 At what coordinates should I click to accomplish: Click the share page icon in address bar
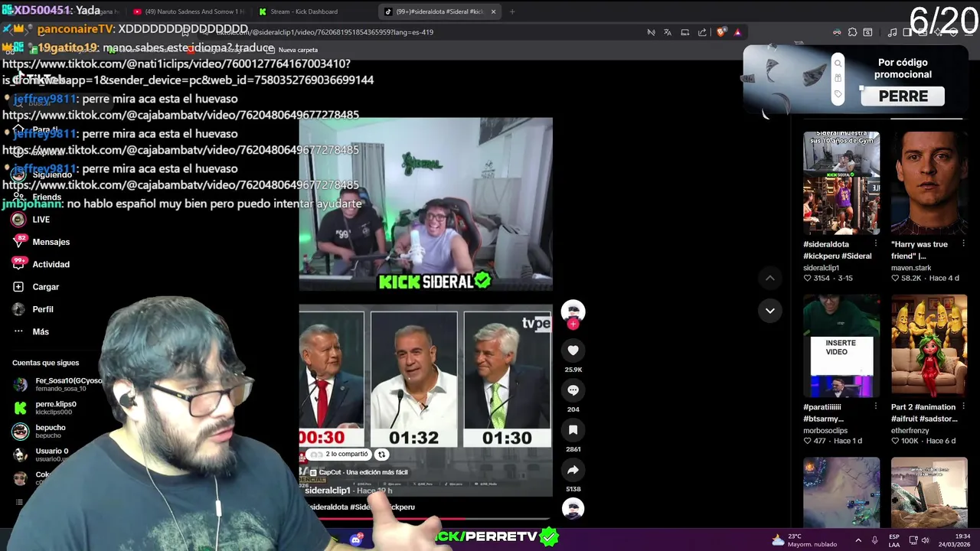[x=702, y=32]
